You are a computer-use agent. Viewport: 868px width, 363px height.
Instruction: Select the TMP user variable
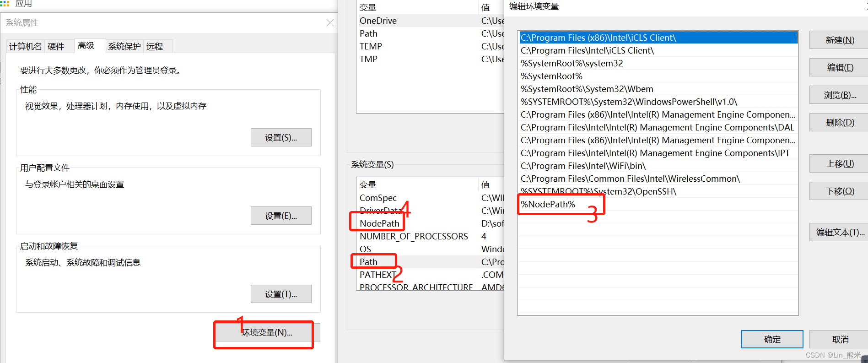coord(430,59)
